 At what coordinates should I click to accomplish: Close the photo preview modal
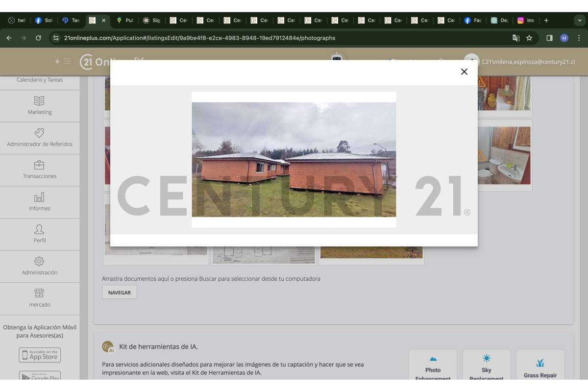(x=464, y=72)
